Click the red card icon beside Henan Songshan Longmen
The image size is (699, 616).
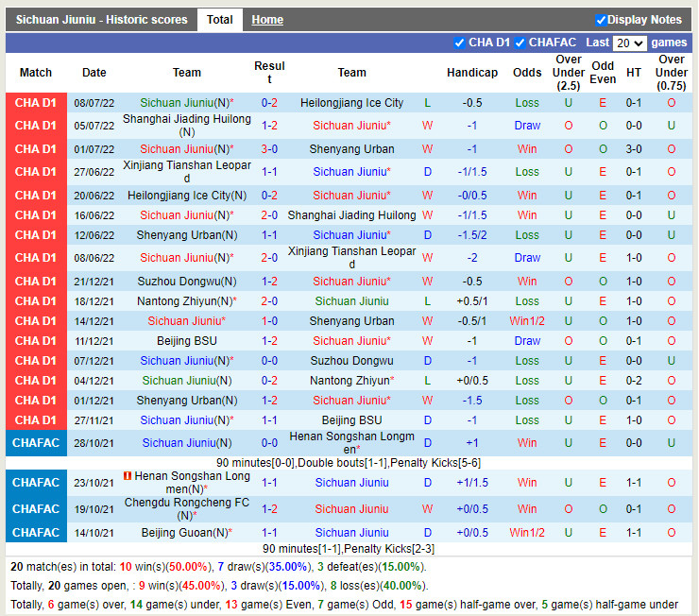(128, 475)
